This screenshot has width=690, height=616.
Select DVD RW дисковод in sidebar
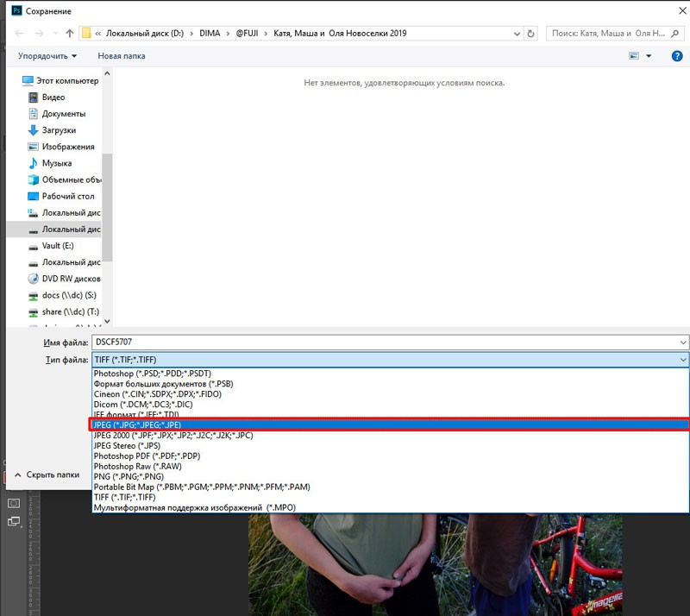pyautogui.click(x=64, y=279)
